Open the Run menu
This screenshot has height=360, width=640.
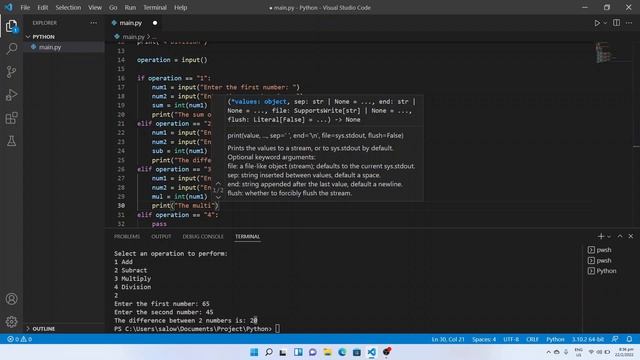point(130,7)
